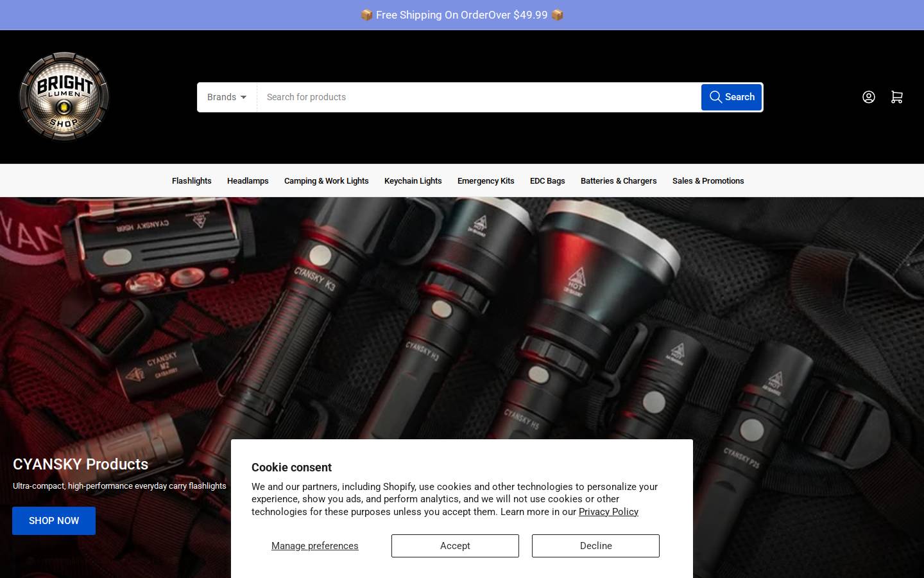View Sales & Promotions

click(x=708, y=181)
